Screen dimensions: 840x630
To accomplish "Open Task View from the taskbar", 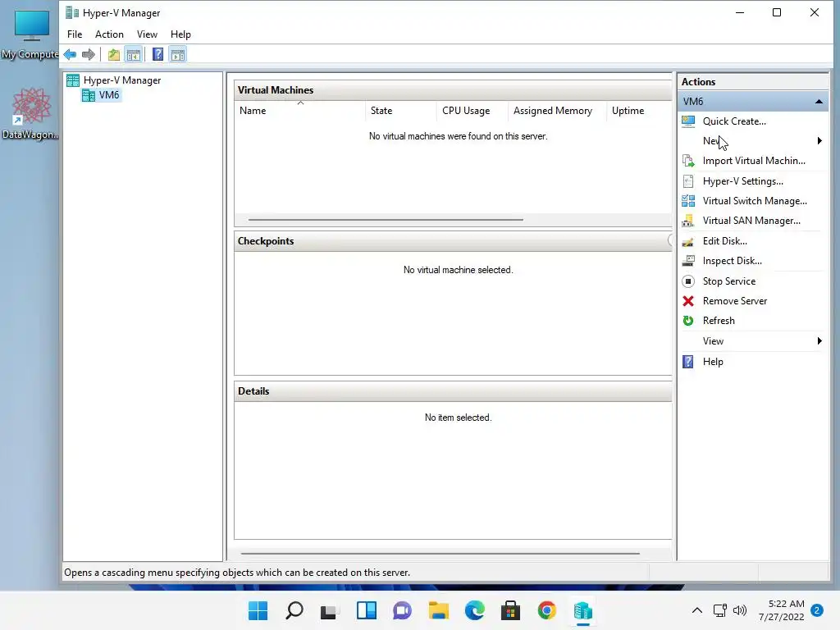I will tap(329, 611).
